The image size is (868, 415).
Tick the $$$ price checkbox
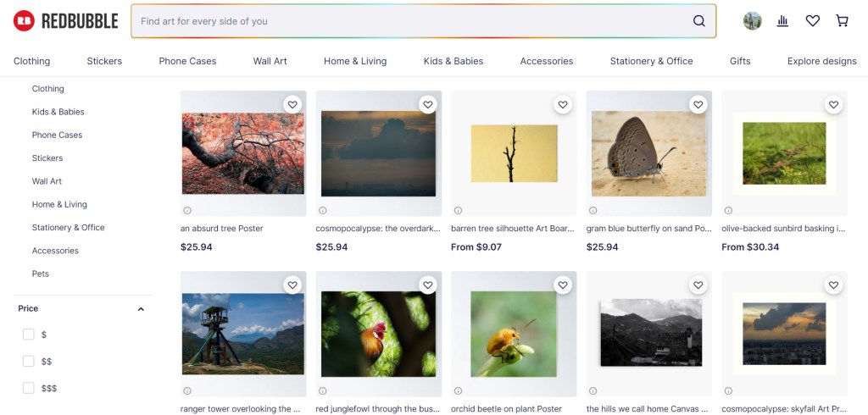(x=29, y=388)
